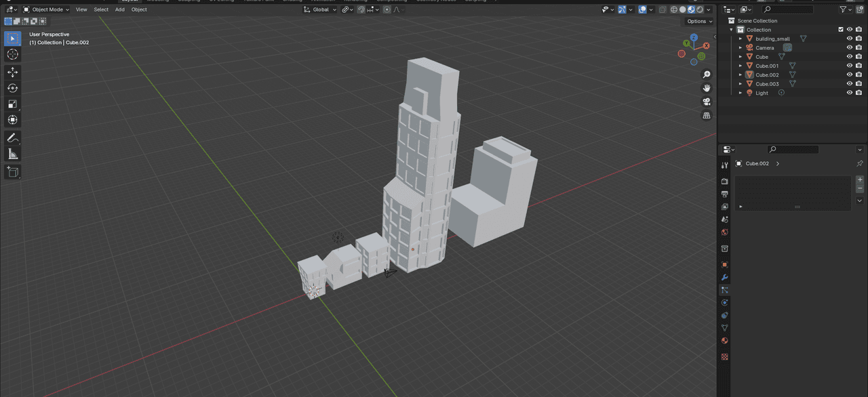
Task: Select the 3D Cursor tool
Action: (12, 54)
